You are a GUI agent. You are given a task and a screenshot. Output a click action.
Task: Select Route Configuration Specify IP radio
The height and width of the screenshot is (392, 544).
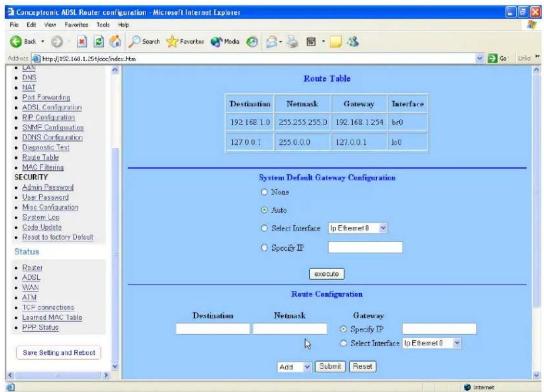pos(343,329)
